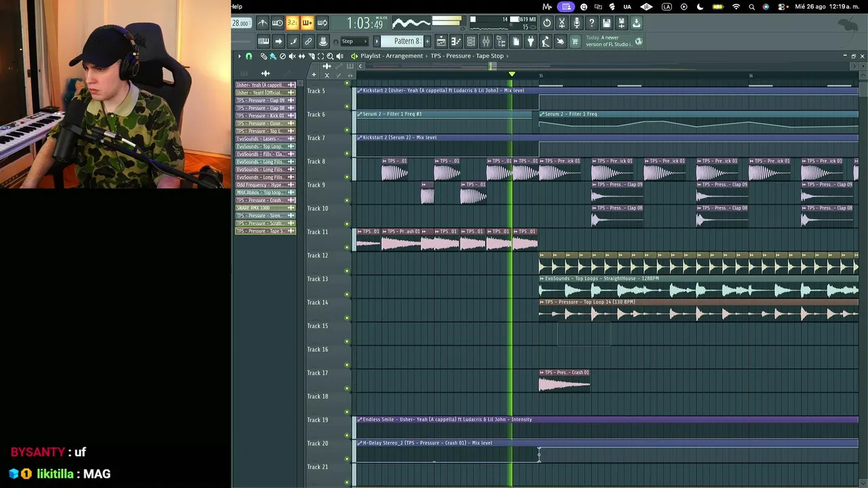The image size is (868, 488).
Task: Open the question mark help icon
Action: click(x=591, y=23)
